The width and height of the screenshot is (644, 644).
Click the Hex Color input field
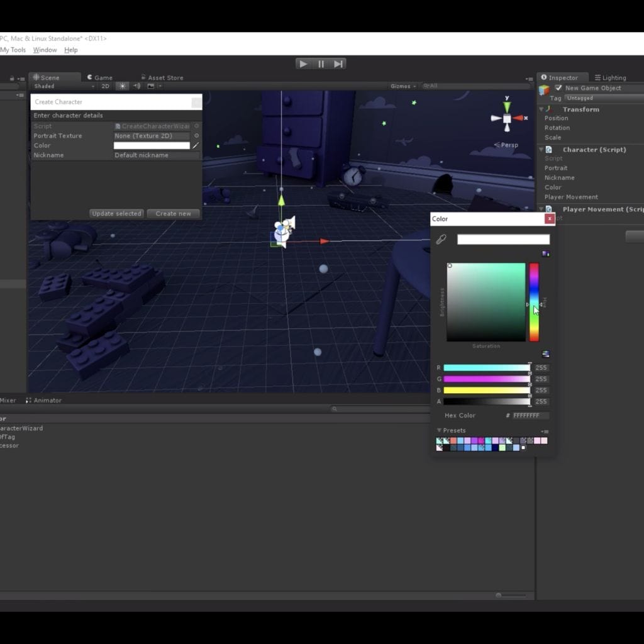tap(531, 415)
